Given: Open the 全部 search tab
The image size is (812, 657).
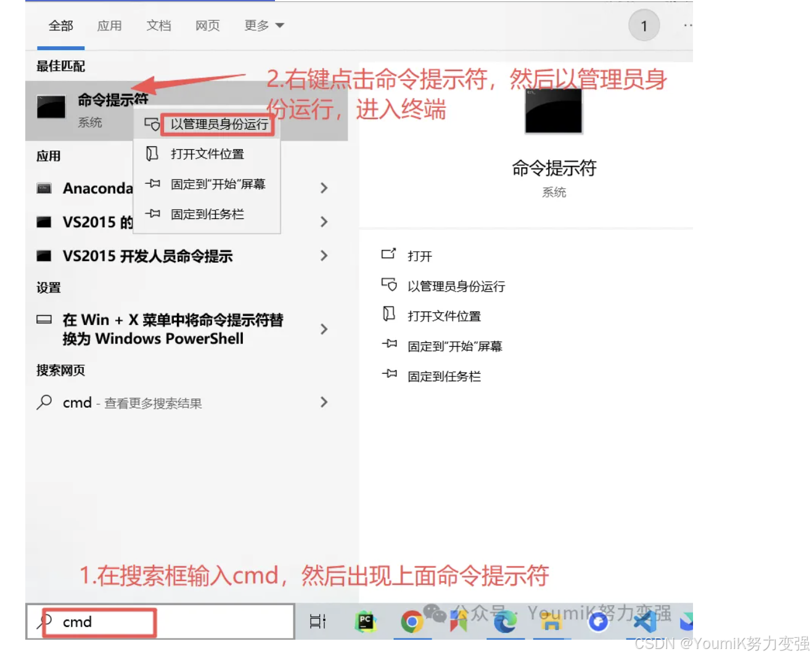Looking at the screenshot, I should point(60,26).
